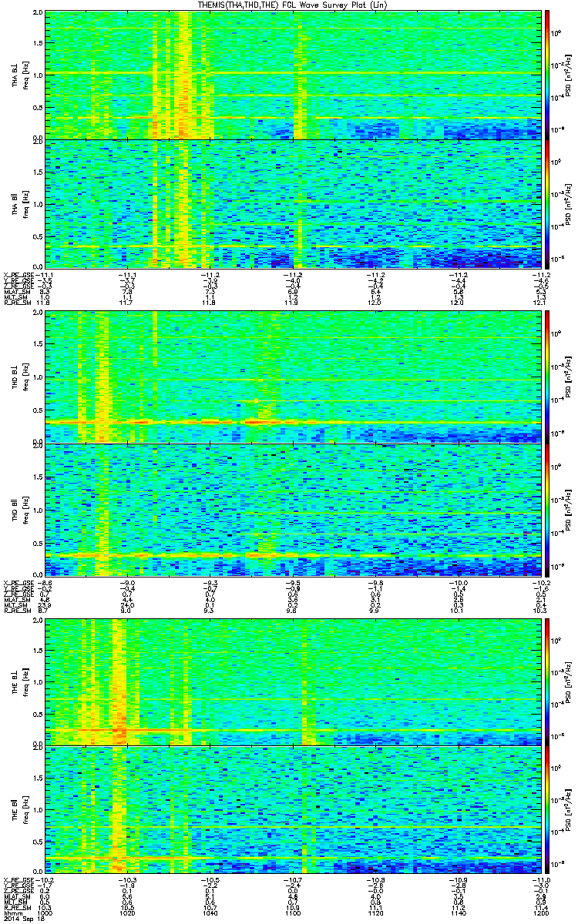This screenshot has height=924, width=578.
Task: Click the color bar beside the THE B-perpendicular panel
Action: point(547,681)
